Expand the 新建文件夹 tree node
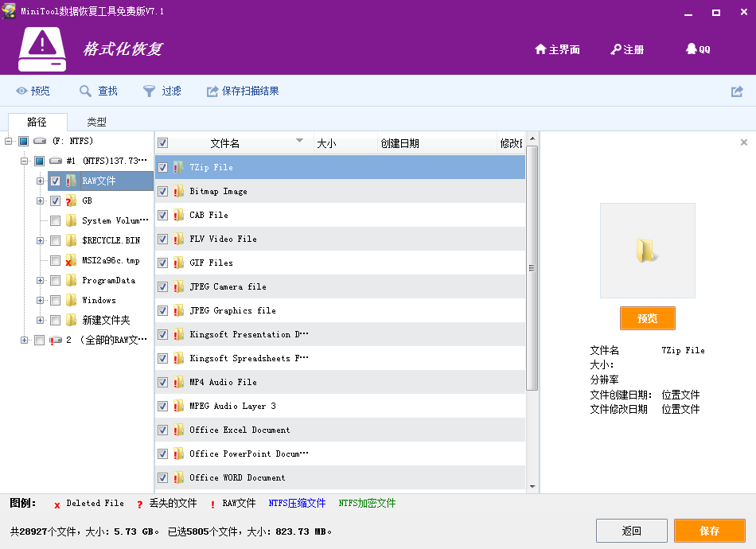The width and height of the screenshot is (756, 549). 40,320
